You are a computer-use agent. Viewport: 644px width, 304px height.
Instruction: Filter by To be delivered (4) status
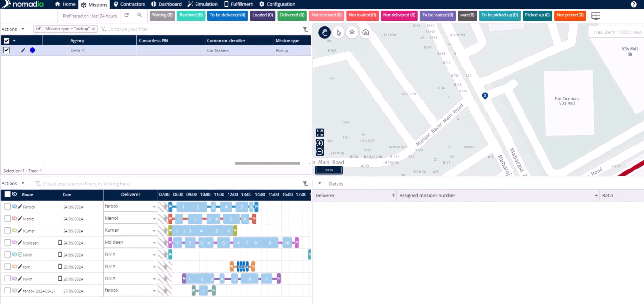(228, 15)
